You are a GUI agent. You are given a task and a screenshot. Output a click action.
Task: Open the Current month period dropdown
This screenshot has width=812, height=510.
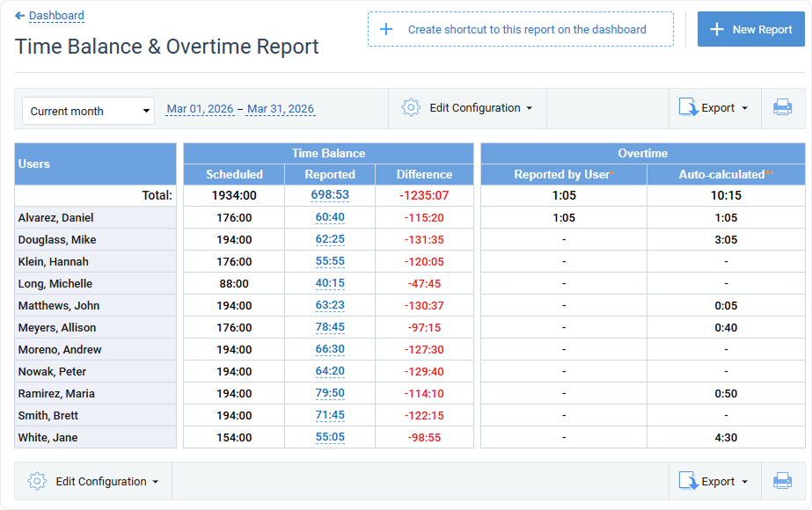pos(88,112)
